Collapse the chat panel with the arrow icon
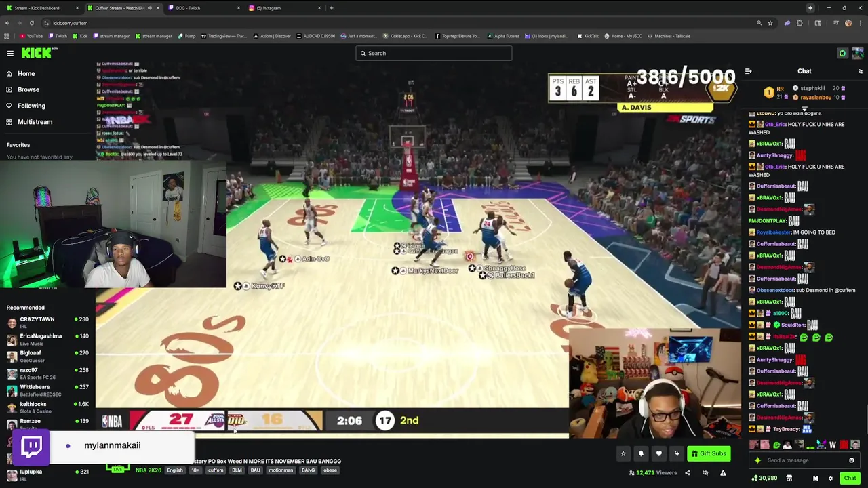The height and width of the screenshot is (488, 868). 748,71
